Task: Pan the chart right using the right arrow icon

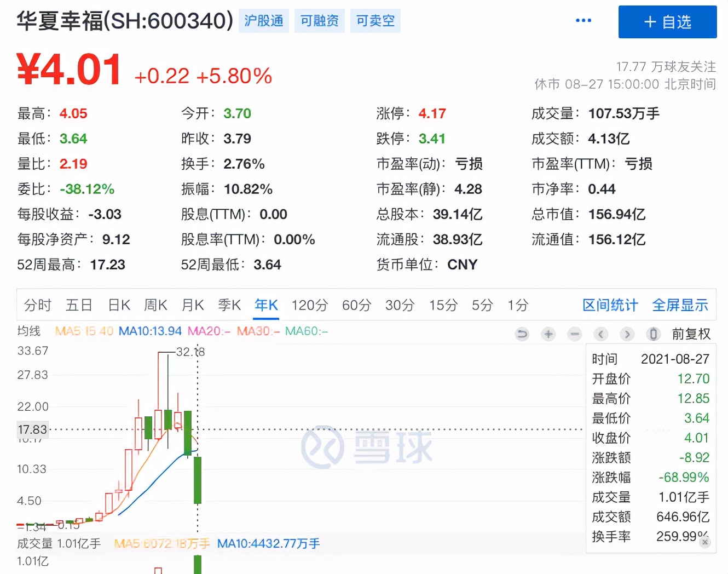Action: (627, 334)
